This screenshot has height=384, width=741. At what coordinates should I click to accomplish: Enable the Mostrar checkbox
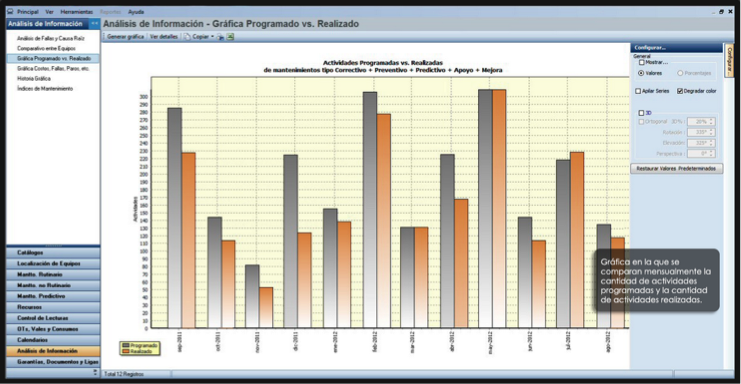[x=642, y=62]
